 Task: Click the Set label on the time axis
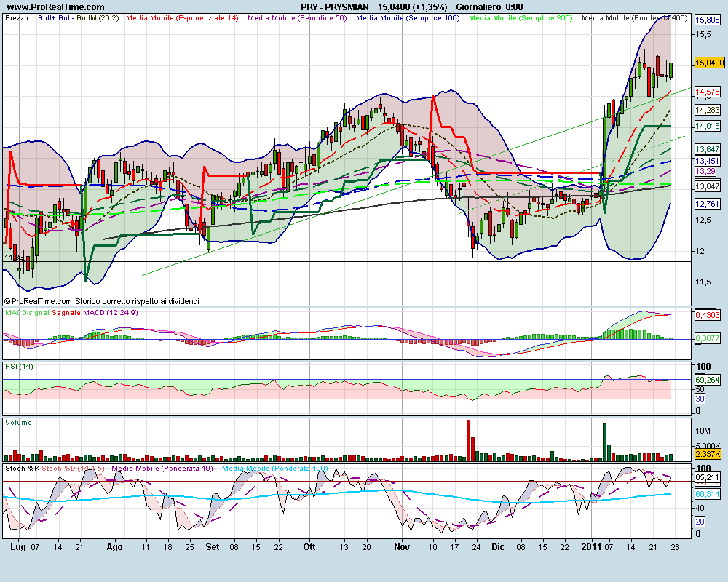pos(212,547)
